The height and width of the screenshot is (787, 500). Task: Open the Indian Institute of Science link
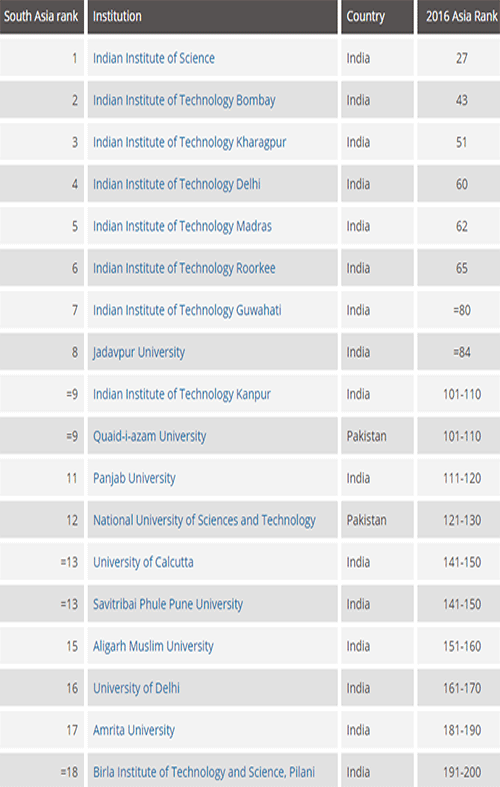point(154,58)
